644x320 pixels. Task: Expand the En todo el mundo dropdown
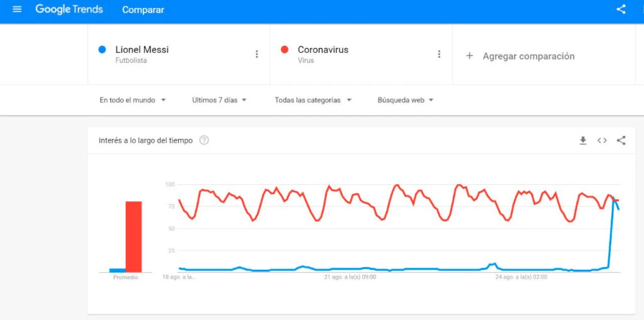132,100
